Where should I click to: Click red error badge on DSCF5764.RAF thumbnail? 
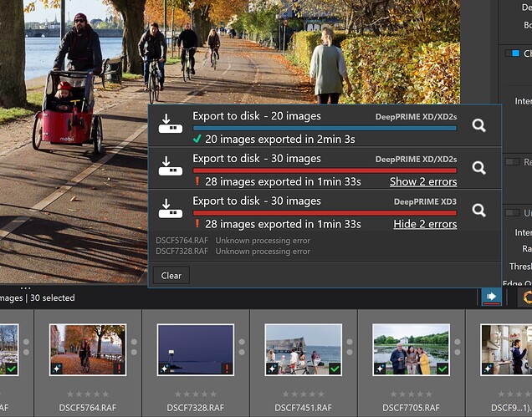click(x=119, y=368)
